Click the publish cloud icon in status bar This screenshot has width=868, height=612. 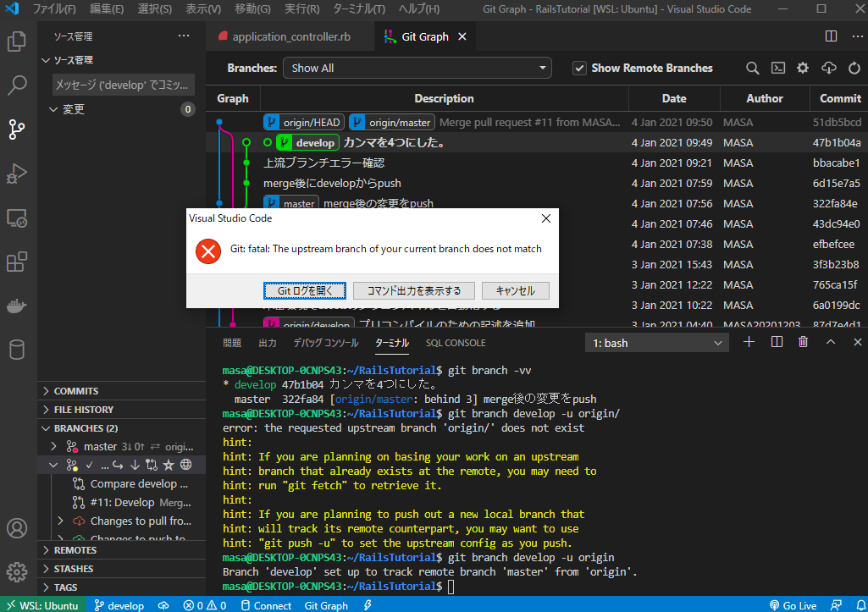coord(163,605)
